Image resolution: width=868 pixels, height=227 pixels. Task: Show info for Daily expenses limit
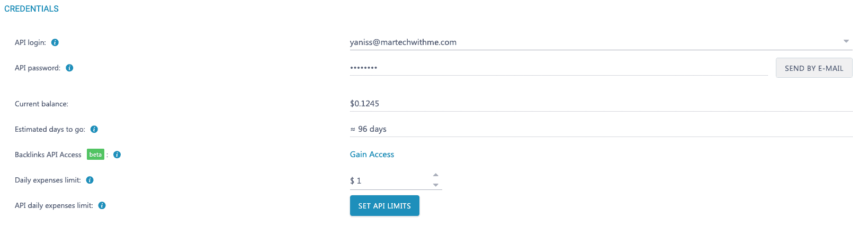(x=90, y=180)
